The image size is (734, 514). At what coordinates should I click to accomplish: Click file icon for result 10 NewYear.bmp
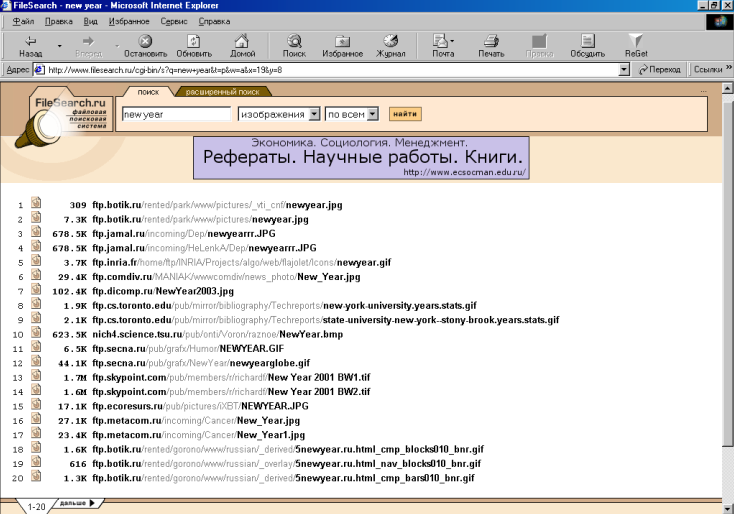point(36,332)
